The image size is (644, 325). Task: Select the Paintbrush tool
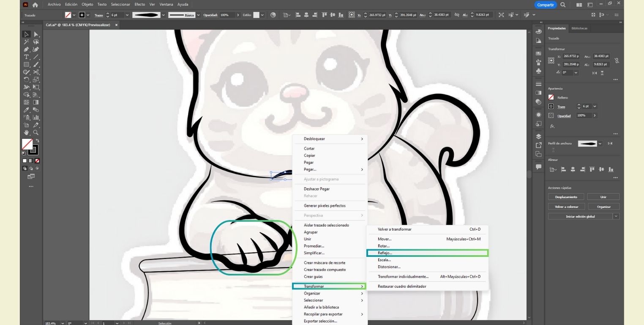coord(36,65)
